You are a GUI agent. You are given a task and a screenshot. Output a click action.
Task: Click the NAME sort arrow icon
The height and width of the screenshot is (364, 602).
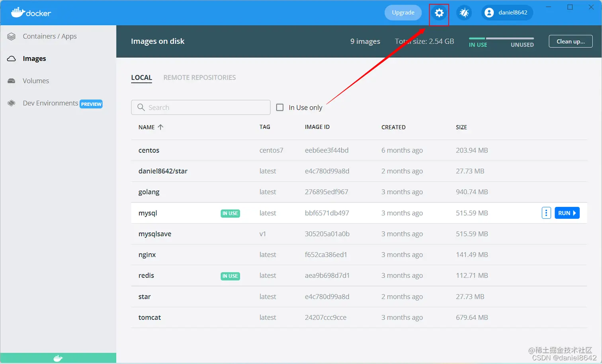(x=160, y=127)
